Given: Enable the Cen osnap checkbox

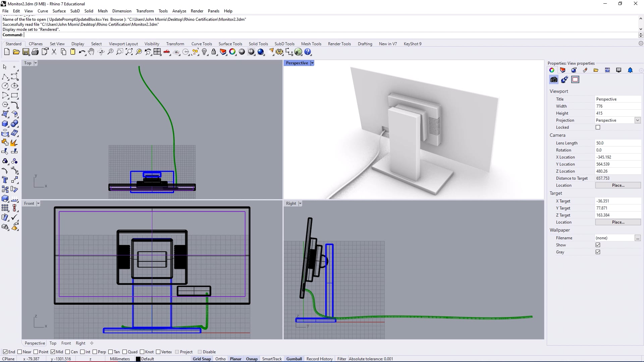Looking at the screenshot, I should [67, 352].
